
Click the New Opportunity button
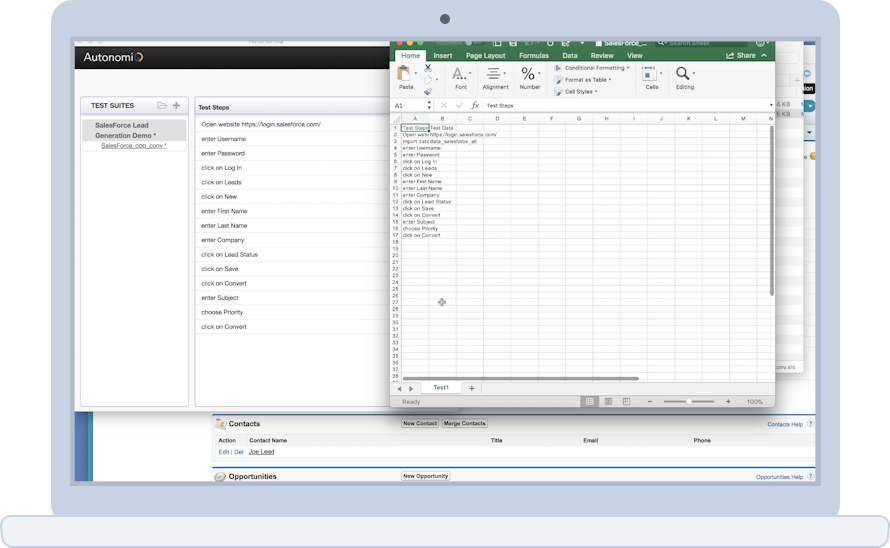pyautogui.click(x=425, y=476)
